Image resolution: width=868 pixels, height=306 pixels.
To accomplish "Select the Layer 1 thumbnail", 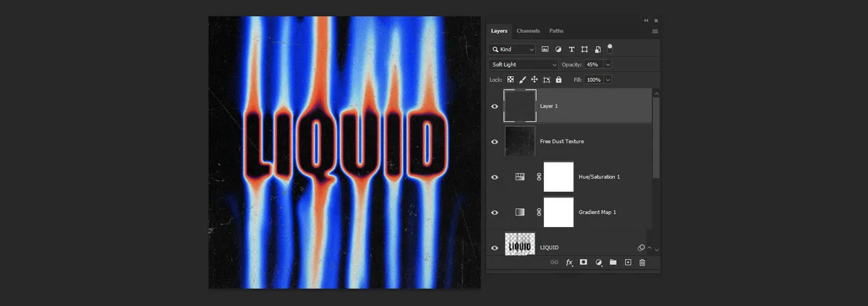I will pos(519,106).
